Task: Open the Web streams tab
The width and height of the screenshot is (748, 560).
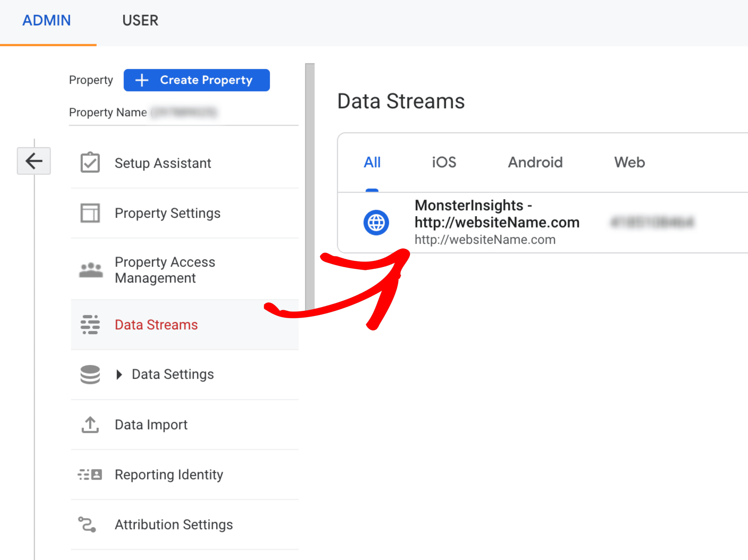Action: pos(629,162)
